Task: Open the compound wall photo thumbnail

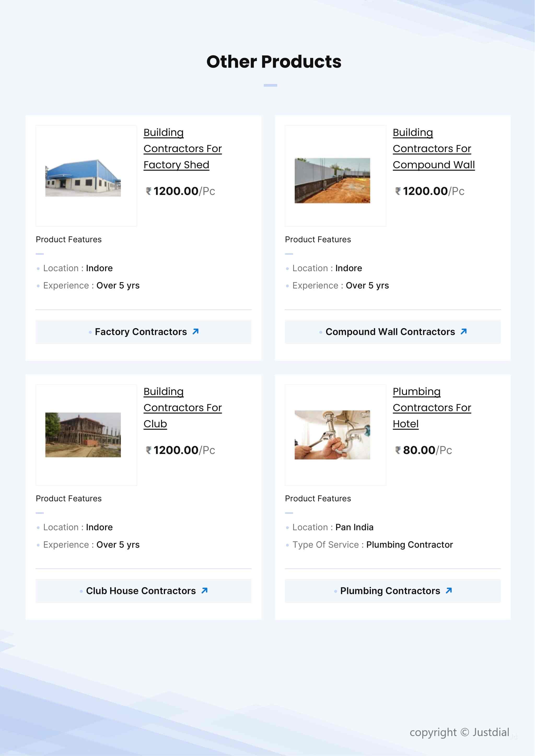Action: click(x=332, y=180)
